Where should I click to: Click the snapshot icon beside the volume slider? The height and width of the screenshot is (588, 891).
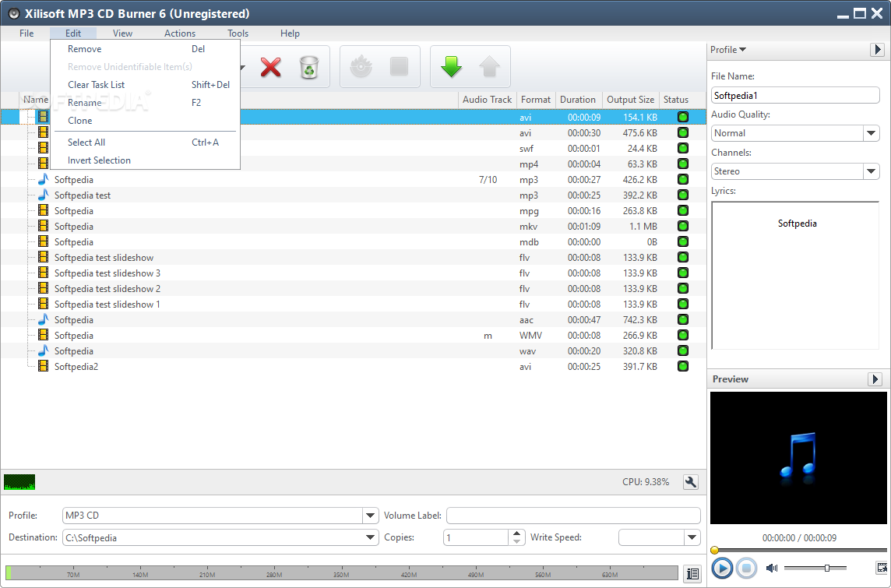[x=882, y=568]
